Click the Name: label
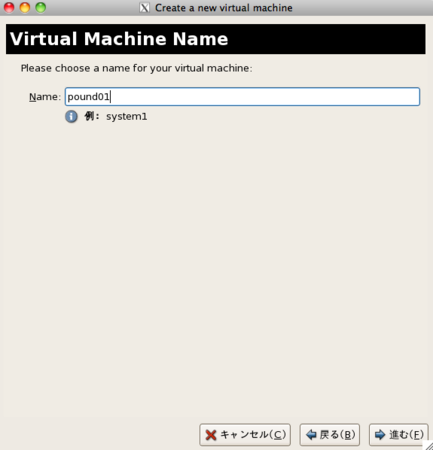 click(x=45, y=97)
